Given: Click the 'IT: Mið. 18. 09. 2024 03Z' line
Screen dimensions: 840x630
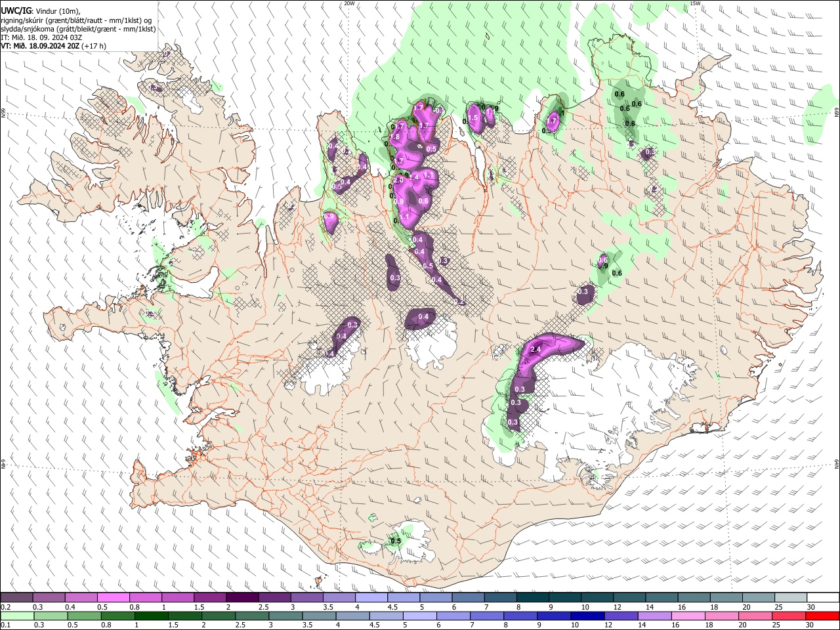Looking at the screenshot, I should [41, 37].
